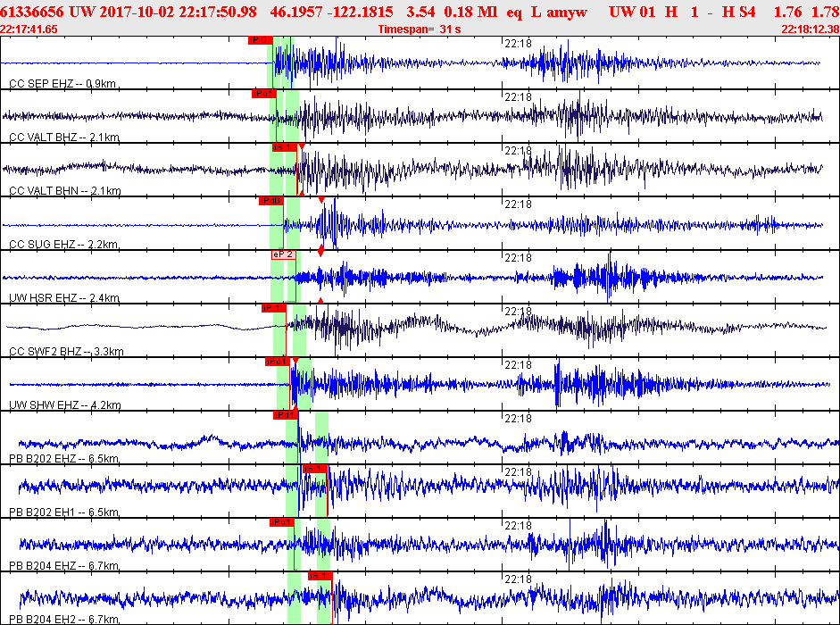This screenshot has height=625, width=840.
Task: Click the end time 22:18:12.38 label
Action: [810, 29]
